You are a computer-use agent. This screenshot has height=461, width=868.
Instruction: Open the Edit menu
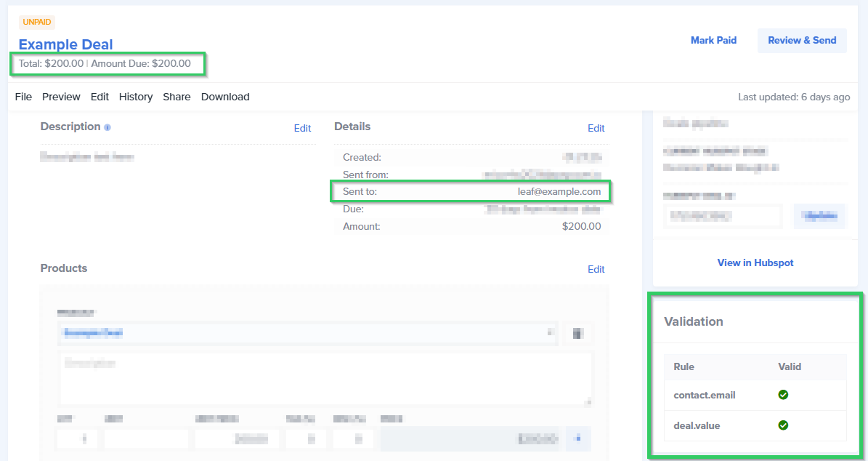(x=100, y=97)
